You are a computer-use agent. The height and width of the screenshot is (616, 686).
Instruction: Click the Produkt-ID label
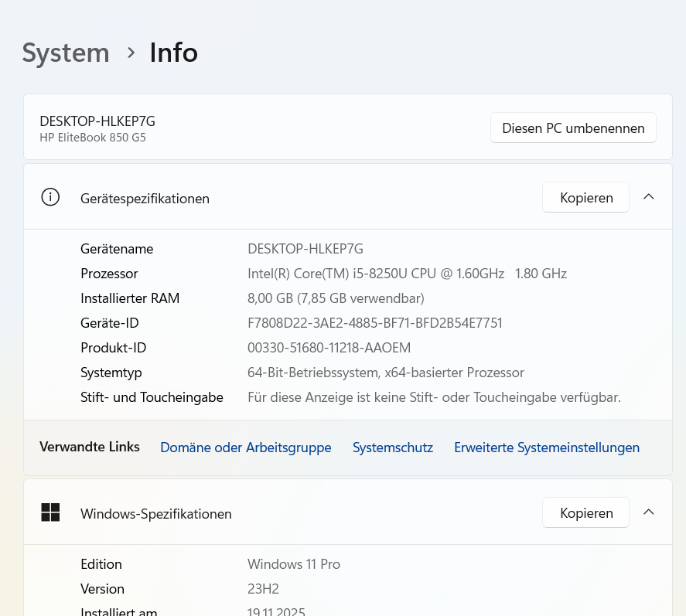click(114, 348)
